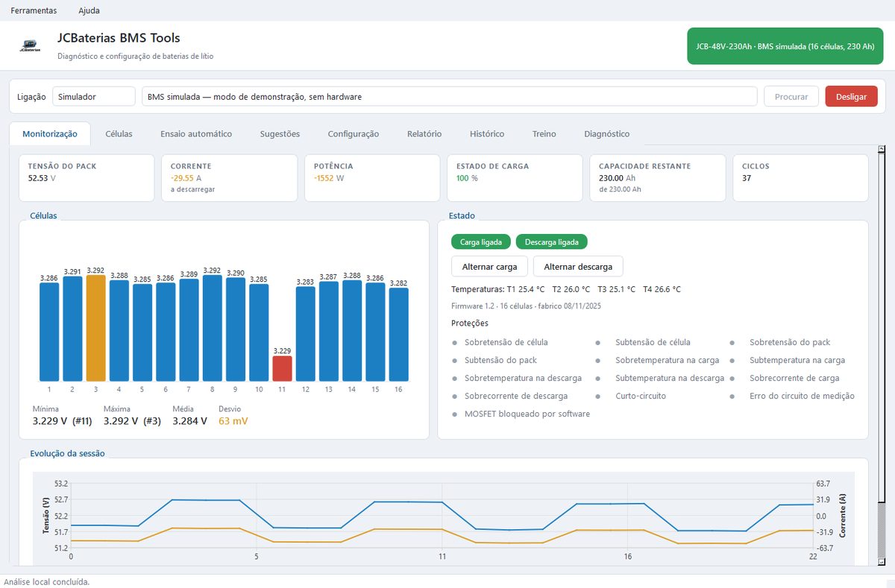This screenshot has width=895, height=588.
Task: Open the Diagnóstico tab
Action: pyautogui.click(x=607, y=134)
